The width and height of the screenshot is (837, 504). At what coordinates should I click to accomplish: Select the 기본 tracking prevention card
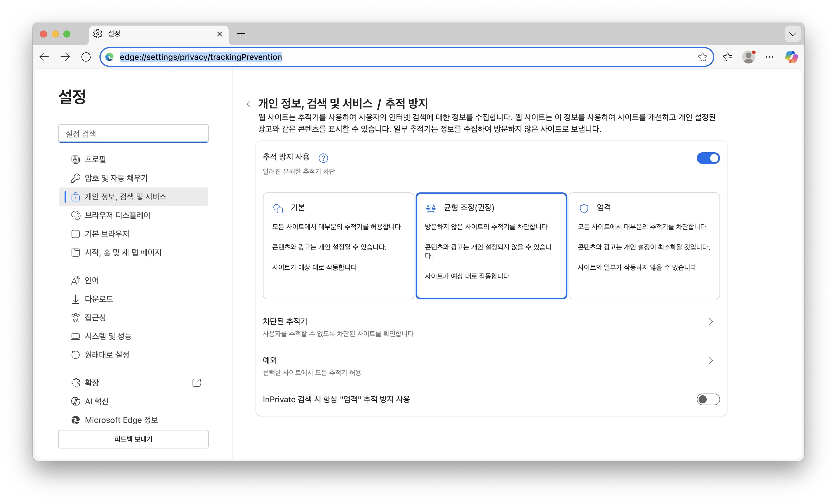[x=338, y=246]
